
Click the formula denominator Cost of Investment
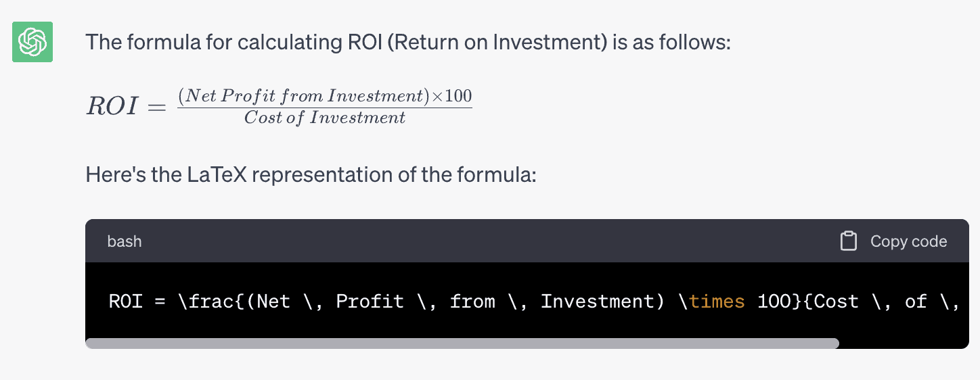(325, 118)
